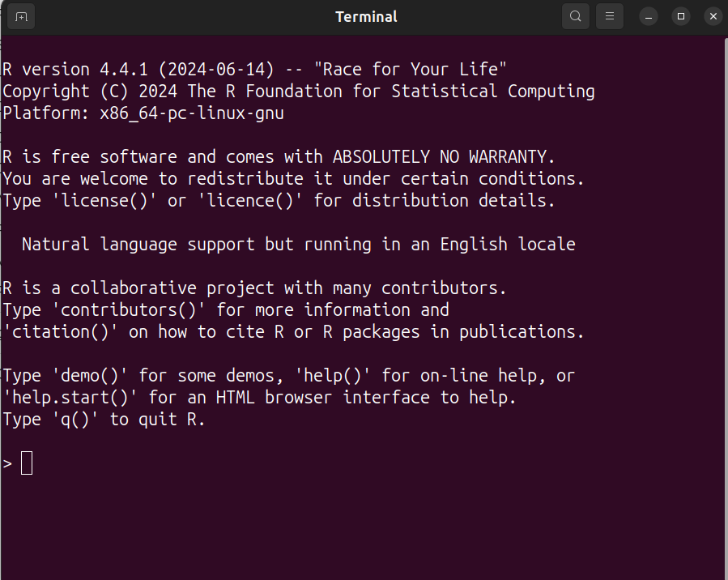Select the search icon next to the menu

pyautogui.click(x=575, y=16)
